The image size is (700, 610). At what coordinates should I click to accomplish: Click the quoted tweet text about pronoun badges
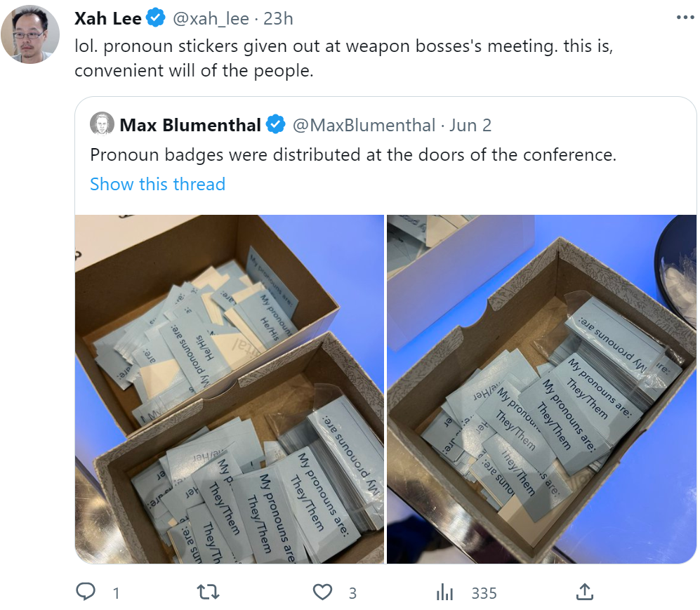click(353, 155)
